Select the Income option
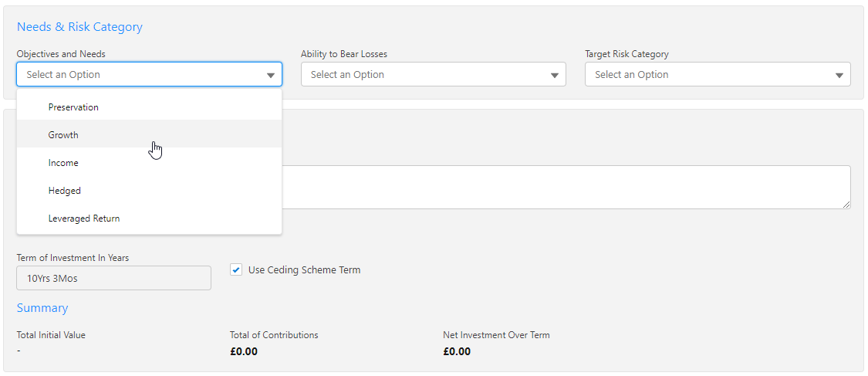This screenshot has width=868, height=376. [63, 163]
